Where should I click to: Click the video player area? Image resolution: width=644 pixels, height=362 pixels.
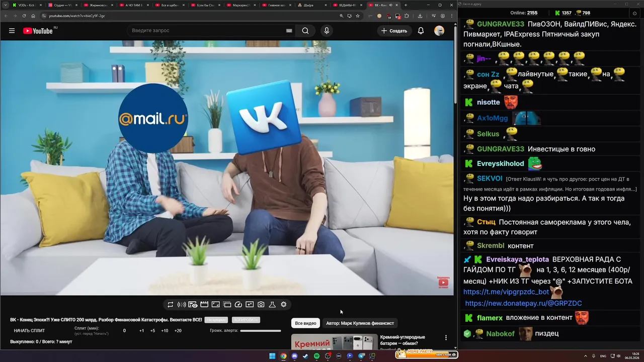[227, 167]
